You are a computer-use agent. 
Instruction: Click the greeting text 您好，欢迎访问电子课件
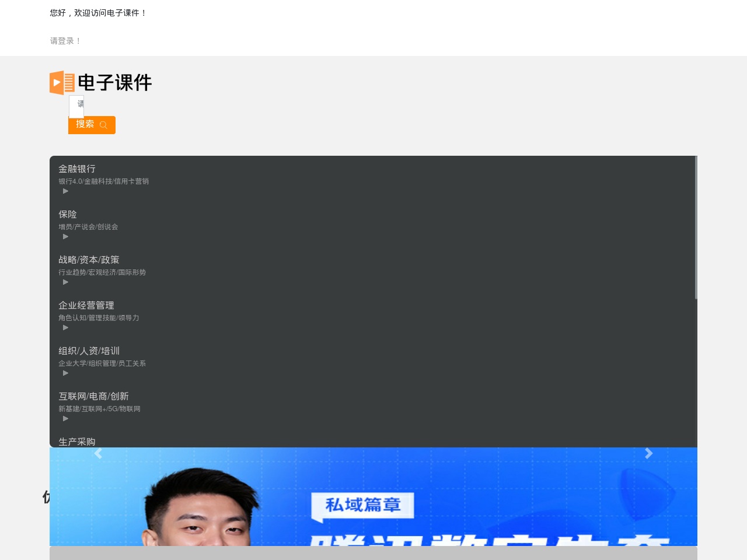[x=98, y=13]
